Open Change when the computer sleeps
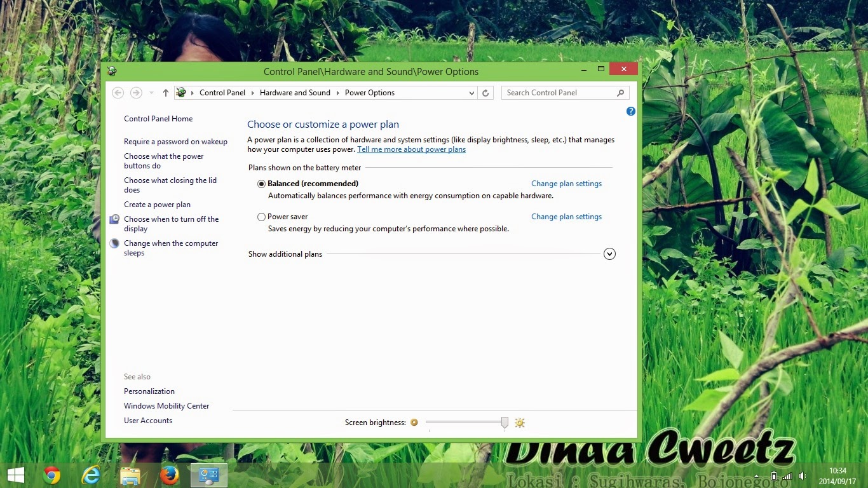Viewport: 868px width, 488px height. pos(171,248)
